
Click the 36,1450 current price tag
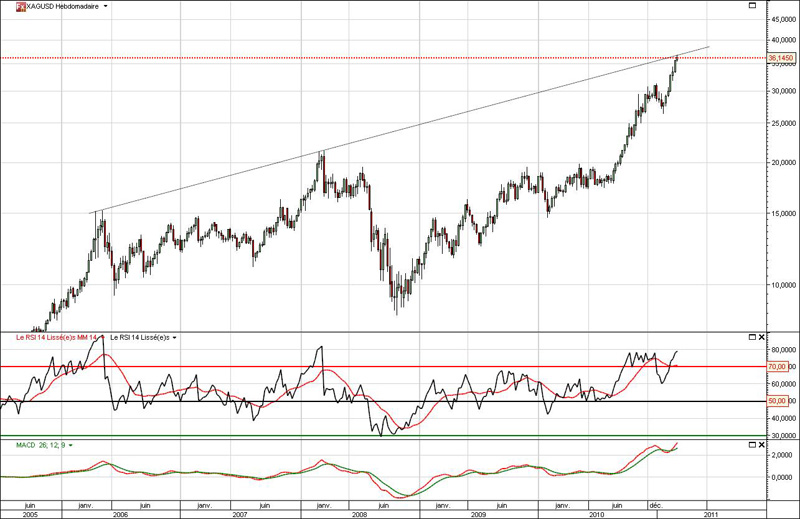(x=781, y=59)
